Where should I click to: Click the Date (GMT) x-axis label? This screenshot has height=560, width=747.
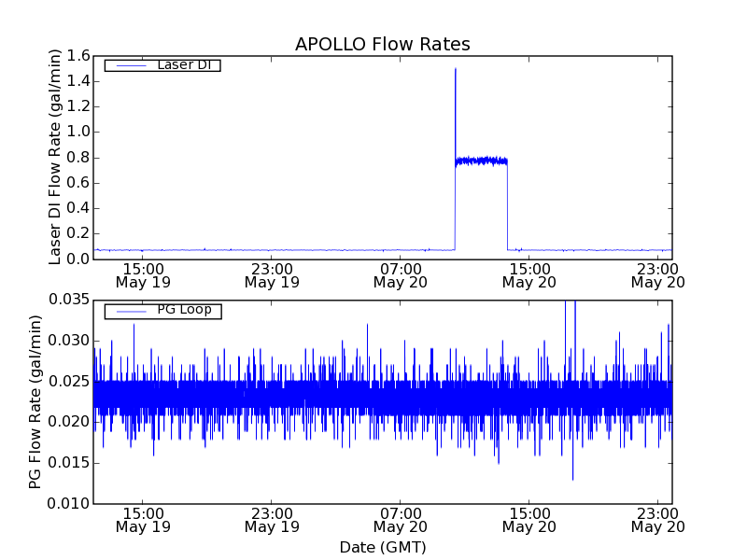382,547
